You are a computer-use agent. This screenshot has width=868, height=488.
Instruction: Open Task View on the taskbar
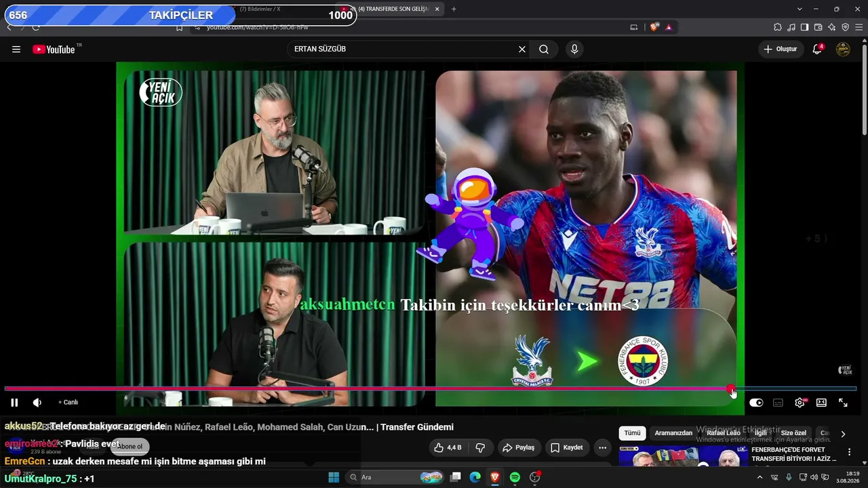(x=456, y=477)
